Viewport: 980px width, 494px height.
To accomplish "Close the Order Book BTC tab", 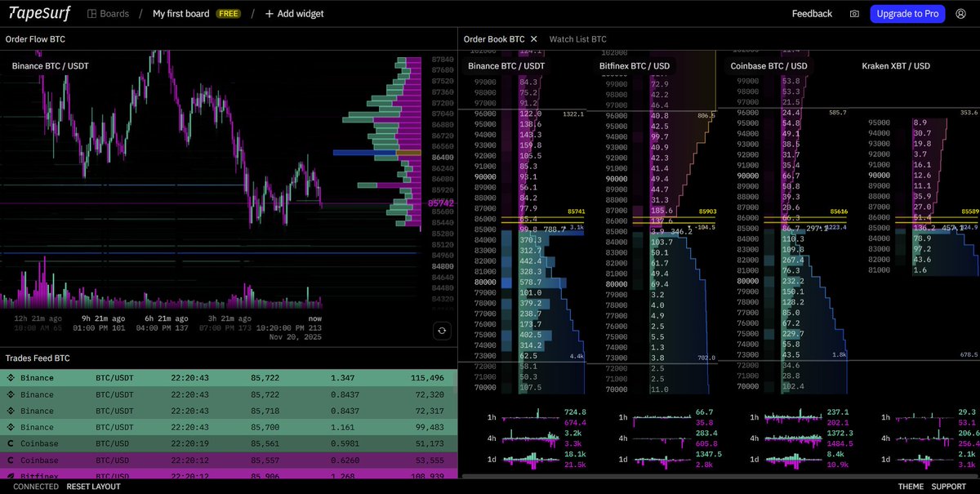I will click(x=534, y=38).
